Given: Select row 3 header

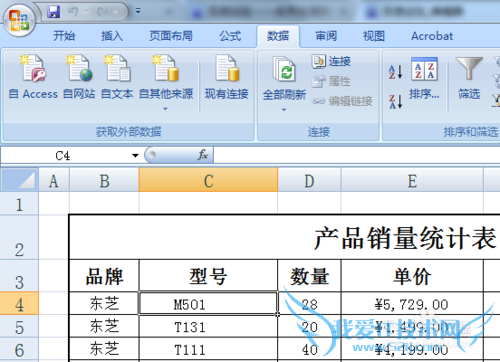Looking at the screenshot, I should point(19,276).
